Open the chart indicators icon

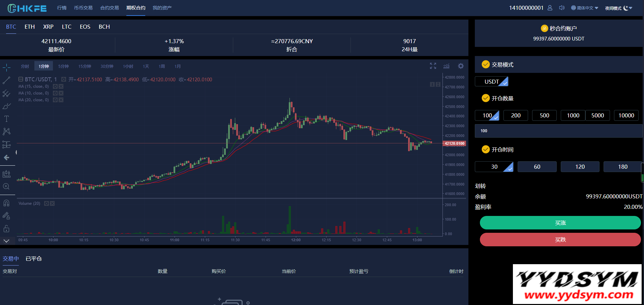tap(447, 66)
